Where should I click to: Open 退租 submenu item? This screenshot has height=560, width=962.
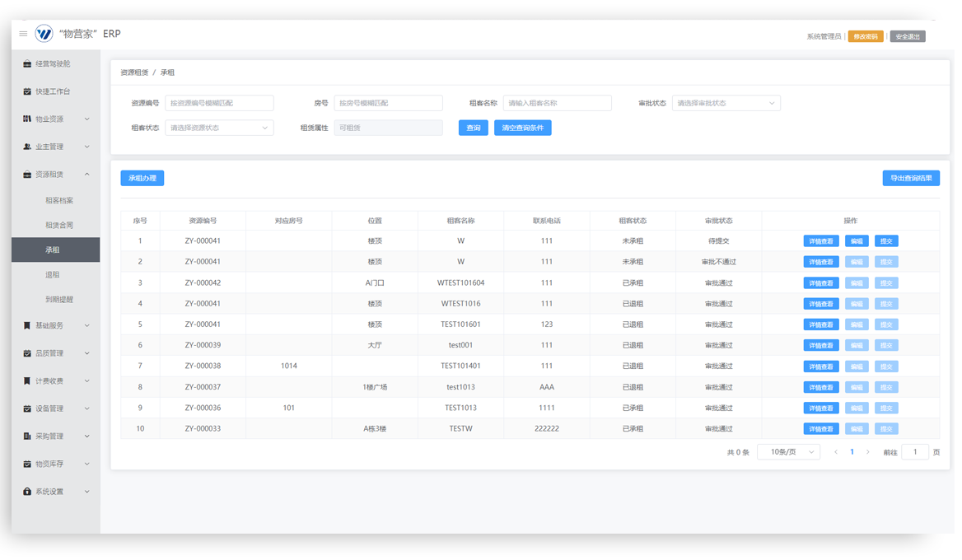(53, 275)
